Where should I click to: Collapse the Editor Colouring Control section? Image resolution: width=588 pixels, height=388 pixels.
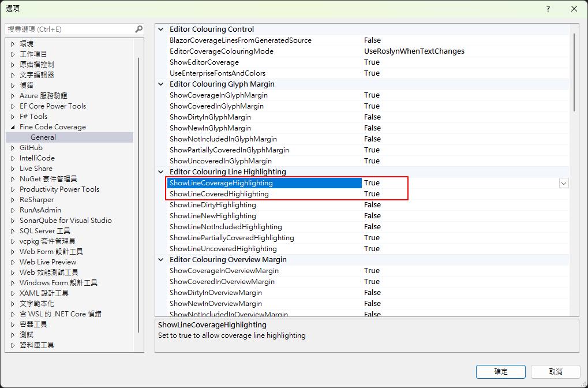pyautogui.click(x=162, y=29)
